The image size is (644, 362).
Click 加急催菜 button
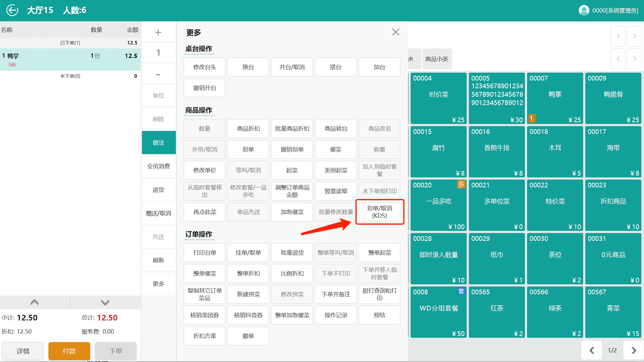pyautogui.click(x=292, y=212)
